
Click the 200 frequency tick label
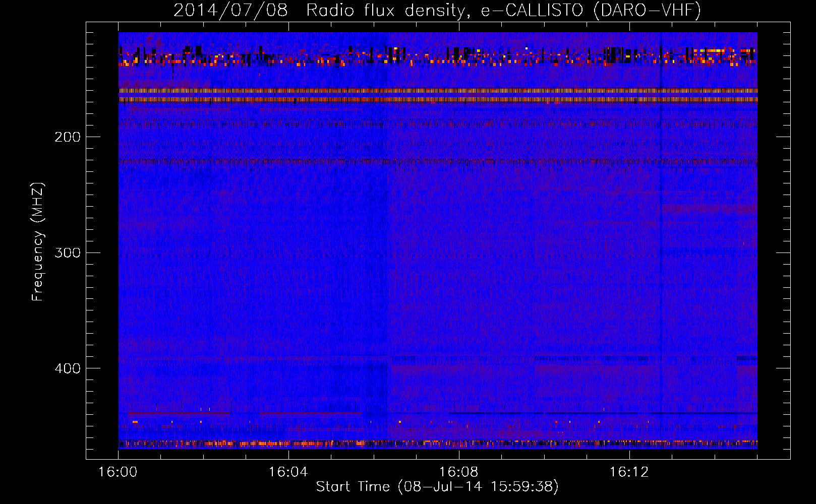[x=68, y=137]
